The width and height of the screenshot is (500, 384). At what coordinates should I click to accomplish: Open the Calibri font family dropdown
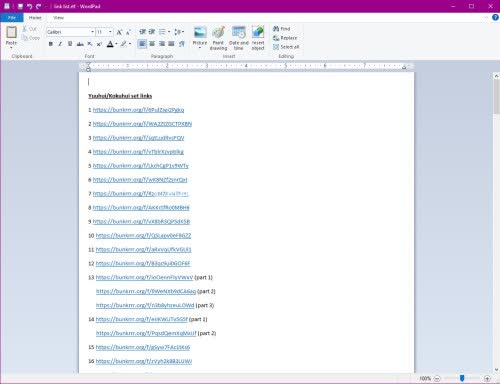(x=92, y=32)
